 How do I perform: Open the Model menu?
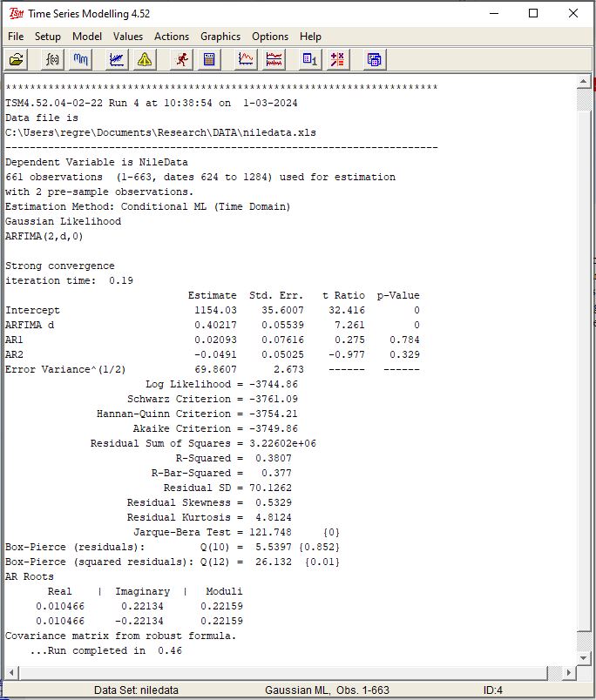pos(87,37)
